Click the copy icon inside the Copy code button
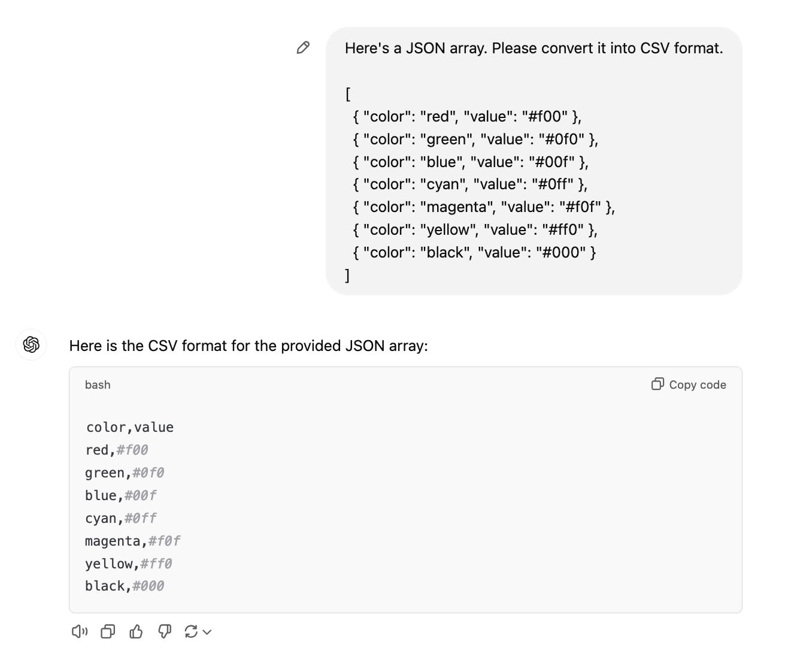794x672 pixels. [657, 384]
